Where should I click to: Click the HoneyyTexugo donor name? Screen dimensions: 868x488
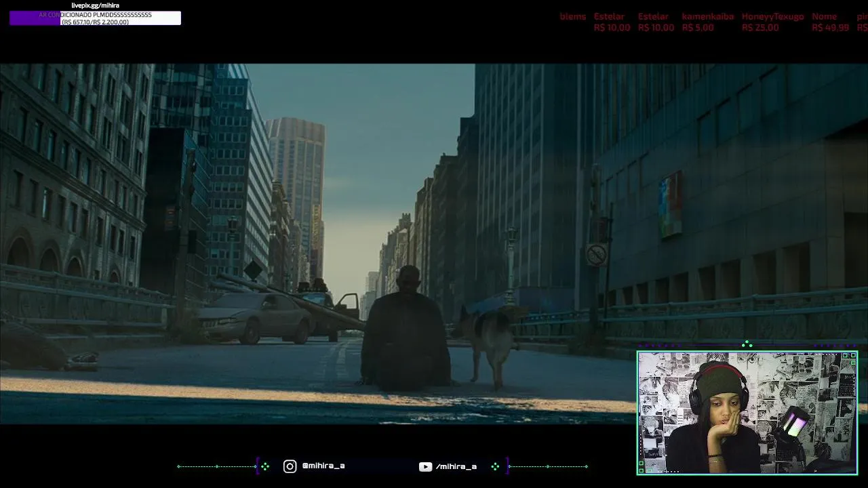772,16
